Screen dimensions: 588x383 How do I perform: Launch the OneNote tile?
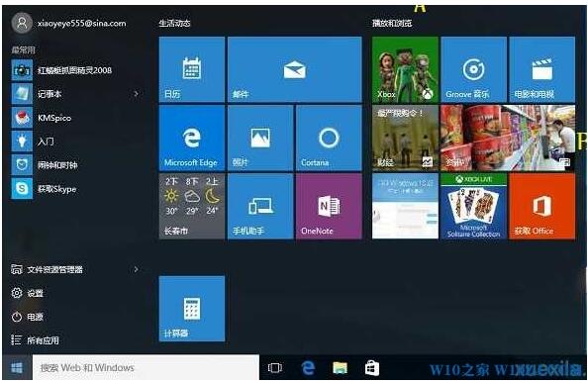coord(329,206)
